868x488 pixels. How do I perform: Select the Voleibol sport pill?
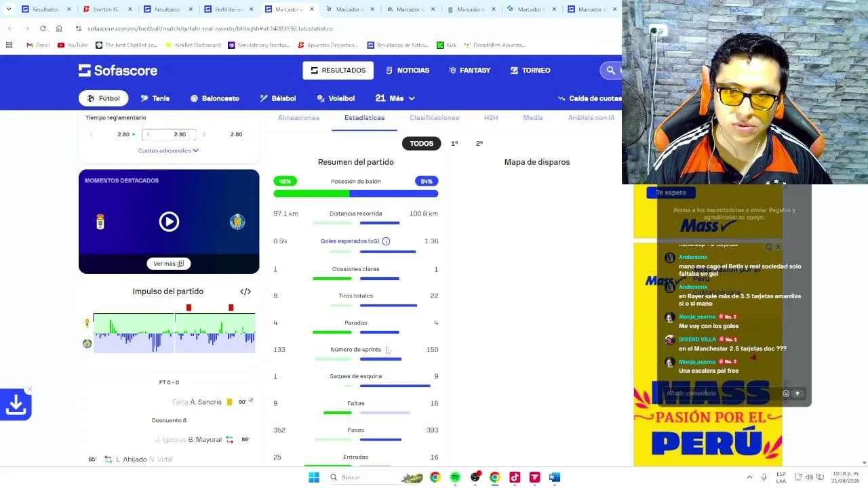click(x=336, y=98)
